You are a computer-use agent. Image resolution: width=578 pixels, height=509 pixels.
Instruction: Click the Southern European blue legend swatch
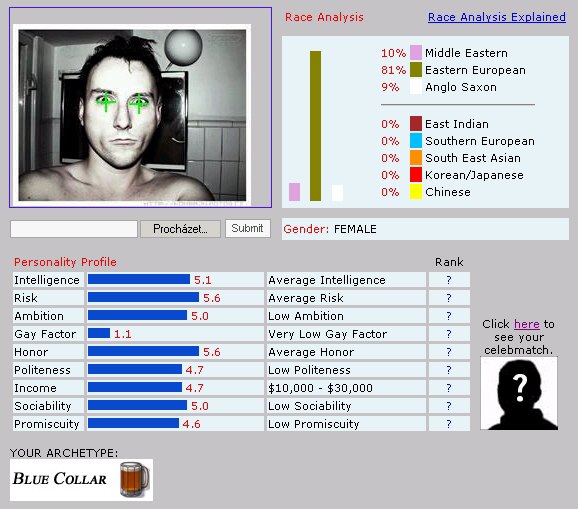[x=416, y=141]
